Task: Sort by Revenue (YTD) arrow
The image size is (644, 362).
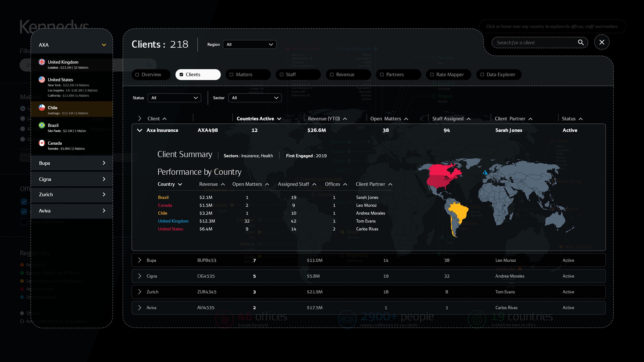Action: [x=345, y=119]
